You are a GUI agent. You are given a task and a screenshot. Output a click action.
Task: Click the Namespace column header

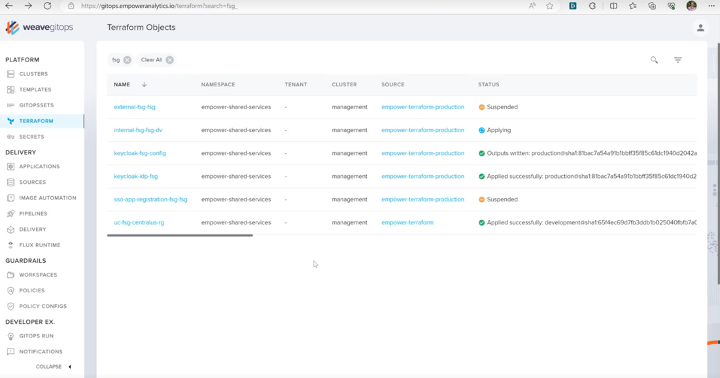click(x=218, y=85)
